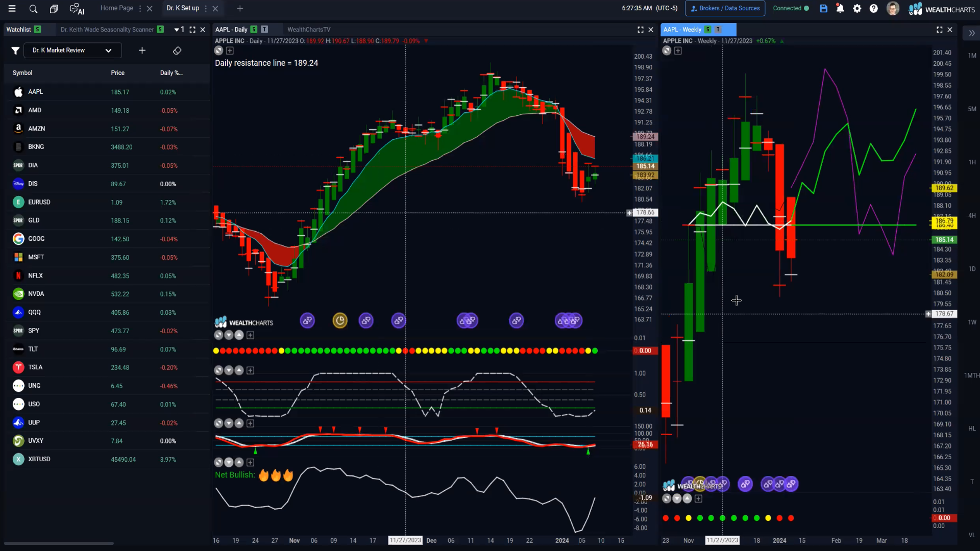This screenshot has height=551, width=980.
Task: Toggle AAPL Daily price pane scale icon
Action: click(218, 51)
